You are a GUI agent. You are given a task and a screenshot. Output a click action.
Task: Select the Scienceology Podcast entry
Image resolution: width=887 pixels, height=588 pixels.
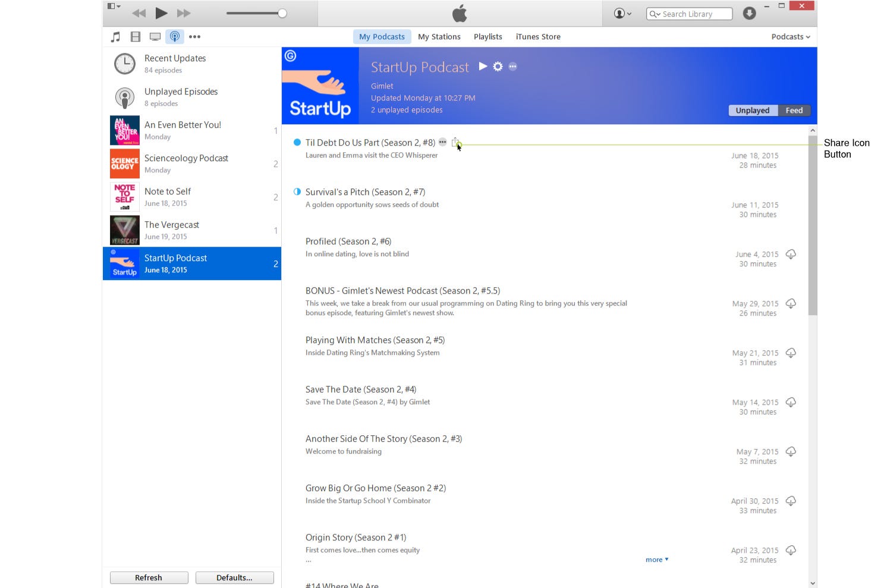192,163
